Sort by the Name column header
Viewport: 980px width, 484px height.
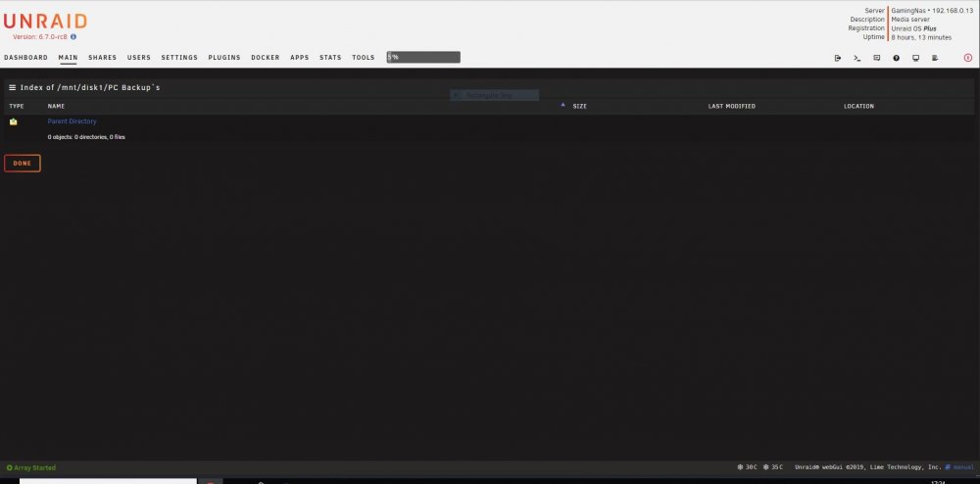click(56, 106)
